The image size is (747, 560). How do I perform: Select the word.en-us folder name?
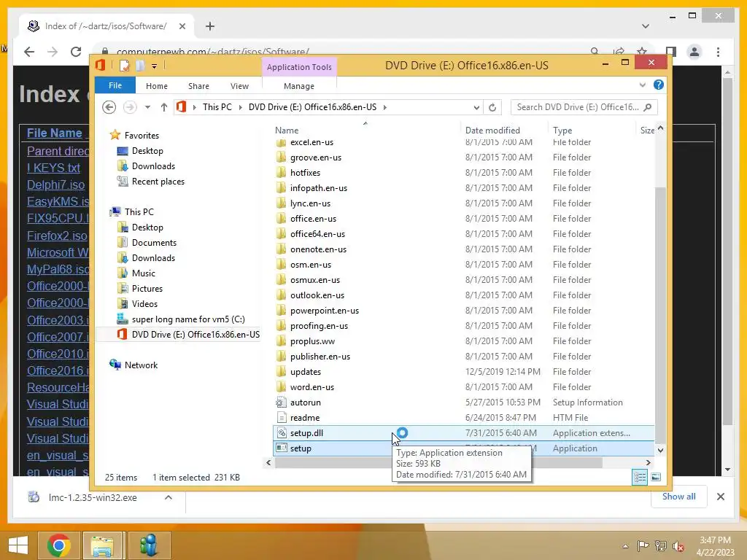312,386
